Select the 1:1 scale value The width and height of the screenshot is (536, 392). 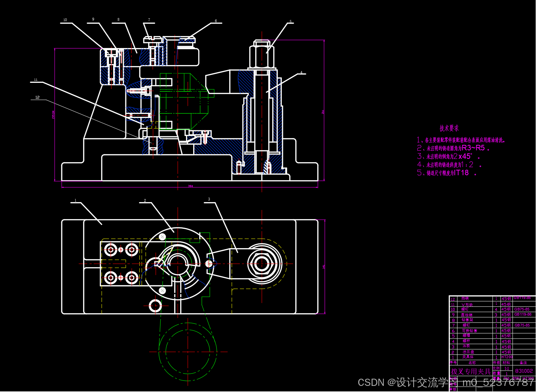[507, 368]
